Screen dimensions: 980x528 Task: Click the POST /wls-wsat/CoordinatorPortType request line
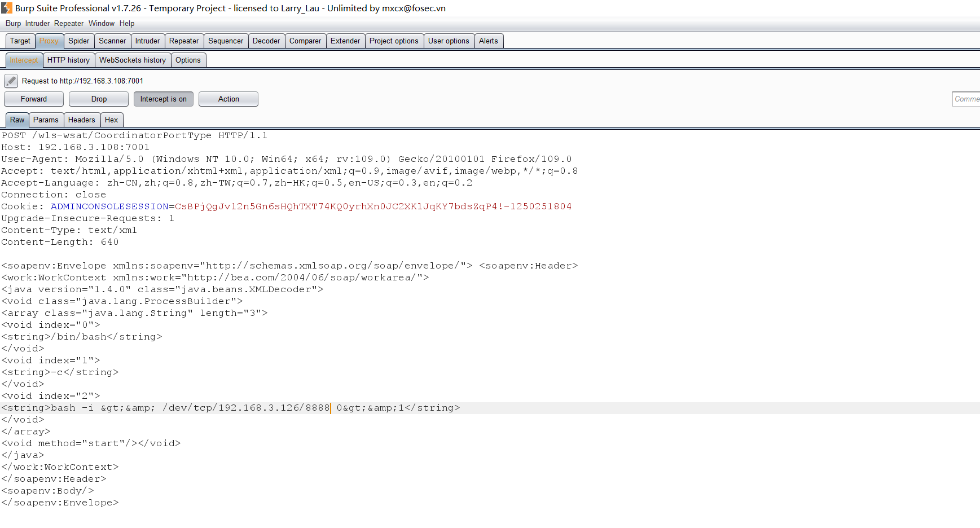click(x=134, y=135)
